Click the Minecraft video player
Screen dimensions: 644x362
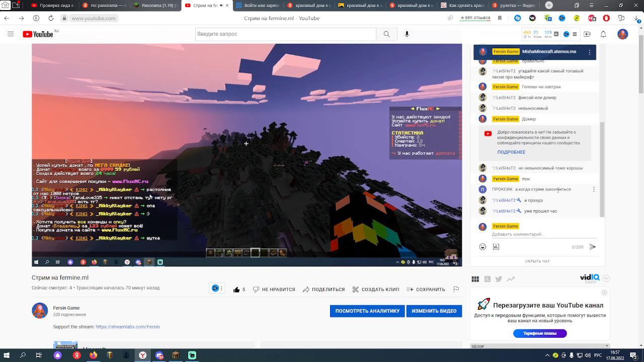(x=247, y=155)
